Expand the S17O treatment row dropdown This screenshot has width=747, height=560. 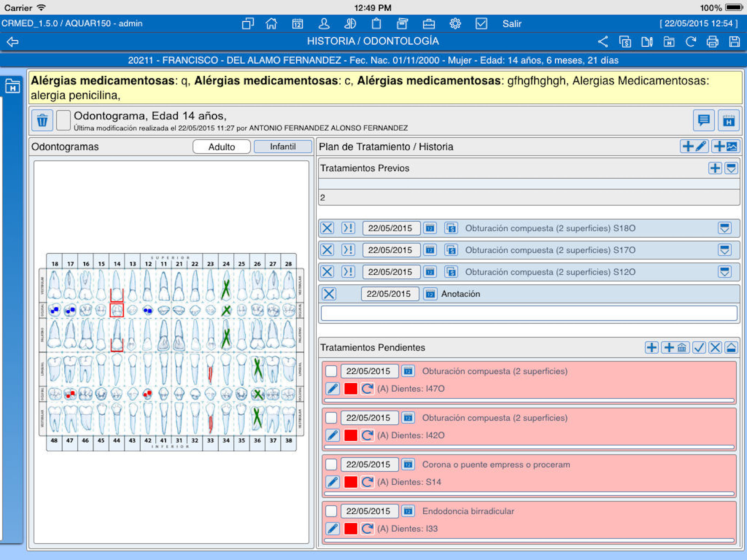click(724, 250)
